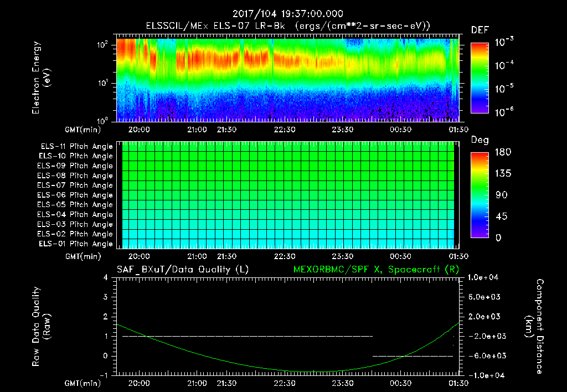
Task: Select the ELS-04 Pitch Angle row label
Action: [75, 214]
